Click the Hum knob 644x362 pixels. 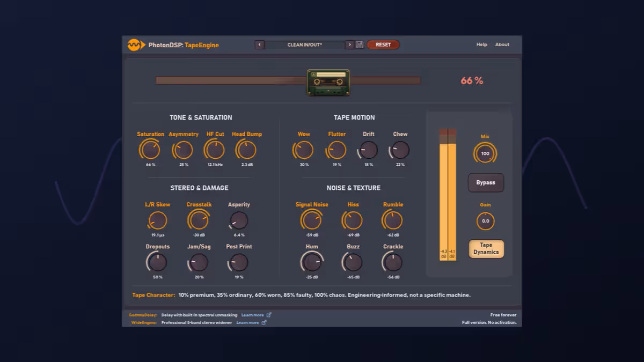click(x=312, y=262)
